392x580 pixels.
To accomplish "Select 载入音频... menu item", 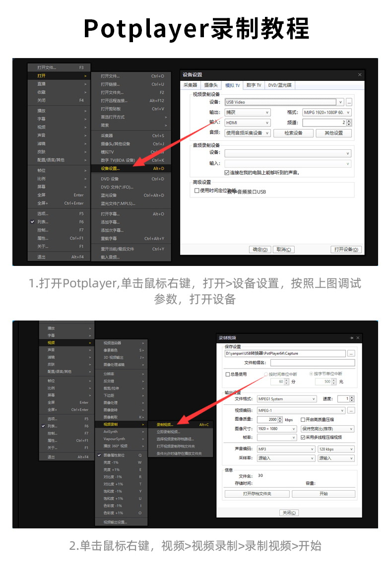I will coord(131,257).
